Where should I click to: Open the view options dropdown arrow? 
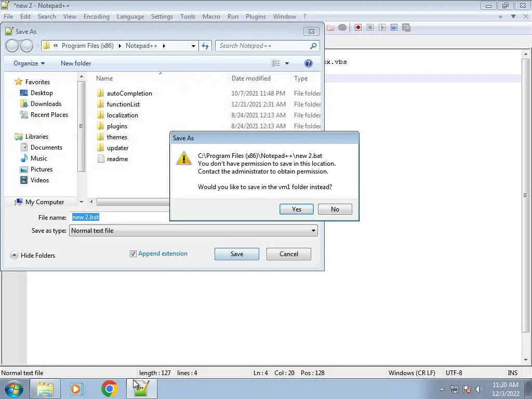287,63
